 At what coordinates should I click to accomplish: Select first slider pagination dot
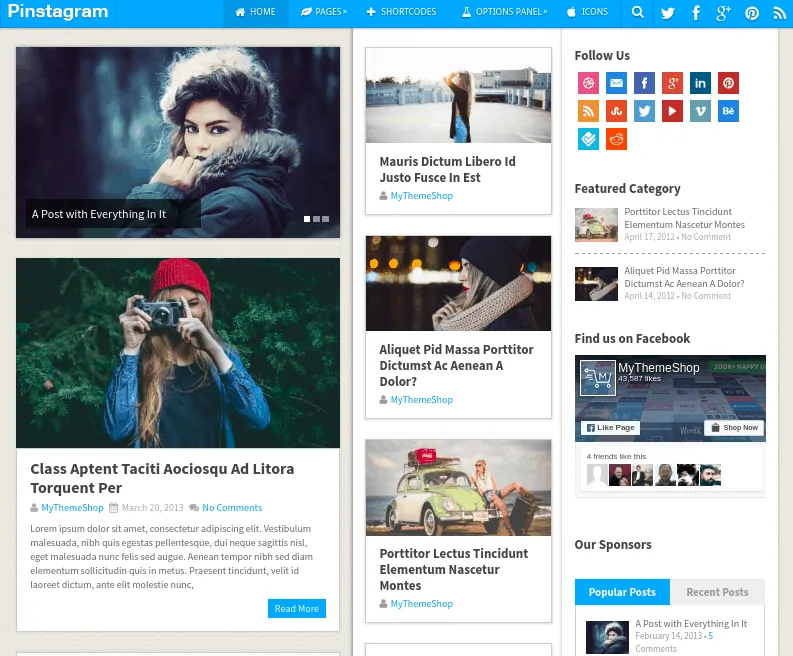[307, 219]
